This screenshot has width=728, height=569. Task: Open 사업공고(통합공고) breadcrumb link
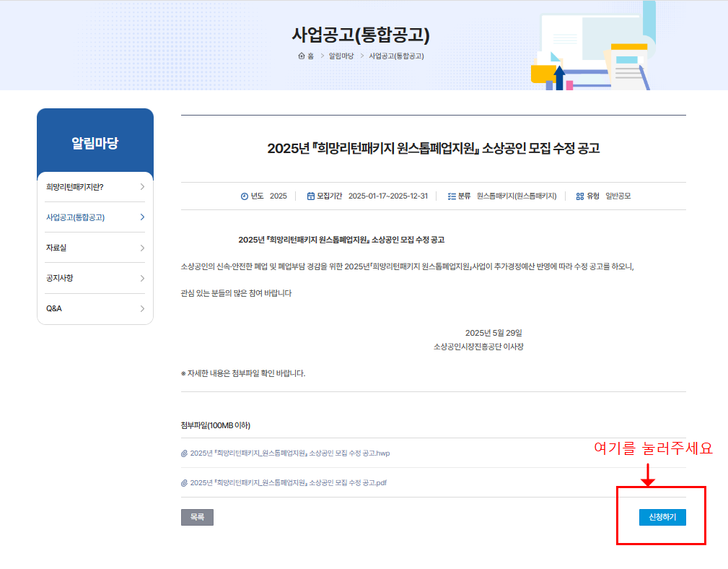click(396, 56)
